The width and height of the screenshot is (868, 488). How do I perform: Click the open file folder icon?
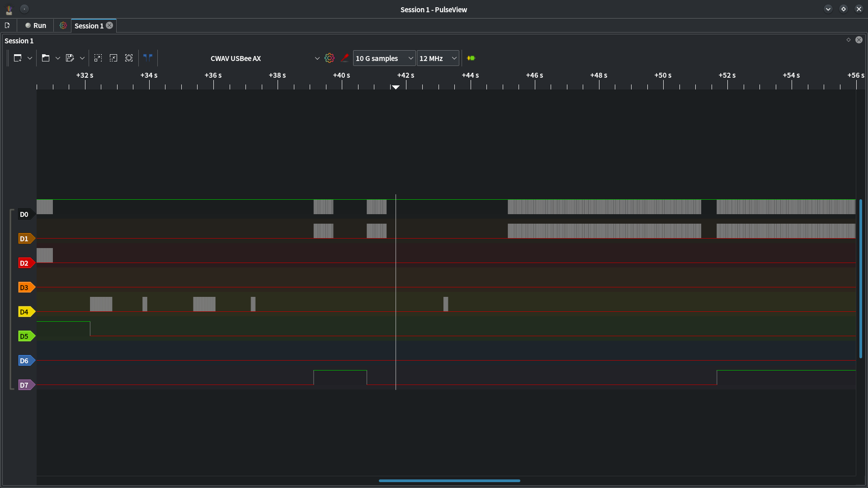(x=46, y=58)
